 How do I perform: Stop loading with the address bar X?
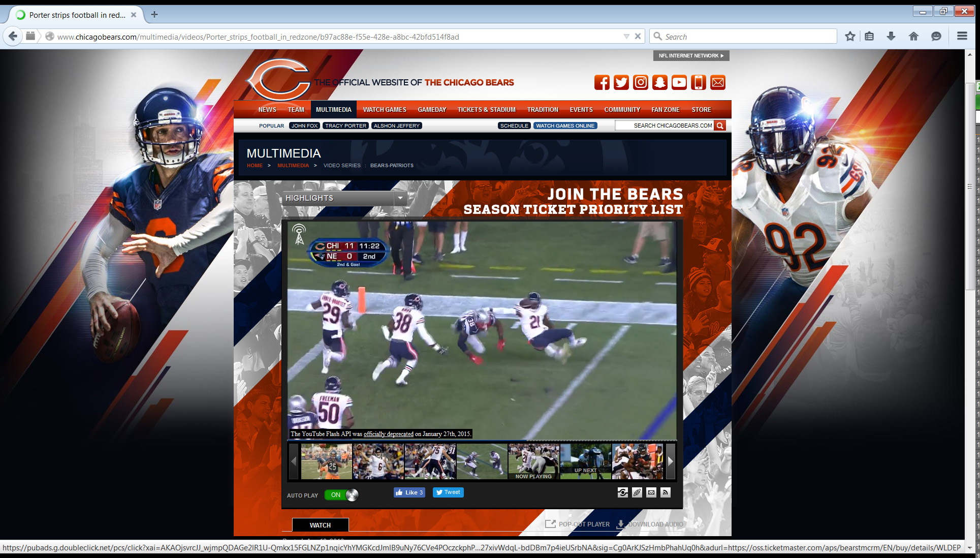(638, 37)
